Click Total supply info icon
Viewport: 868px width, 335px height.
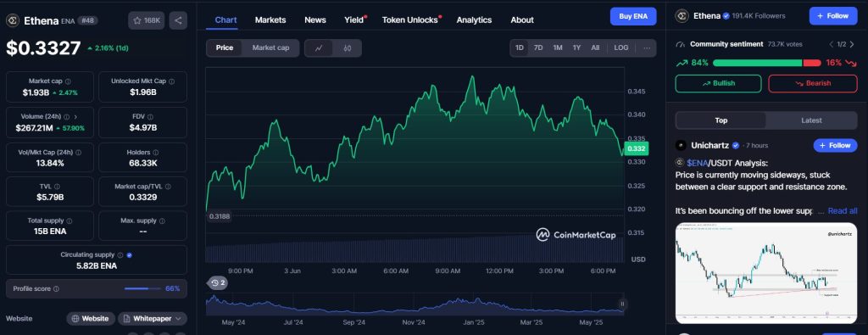point(70,221)
